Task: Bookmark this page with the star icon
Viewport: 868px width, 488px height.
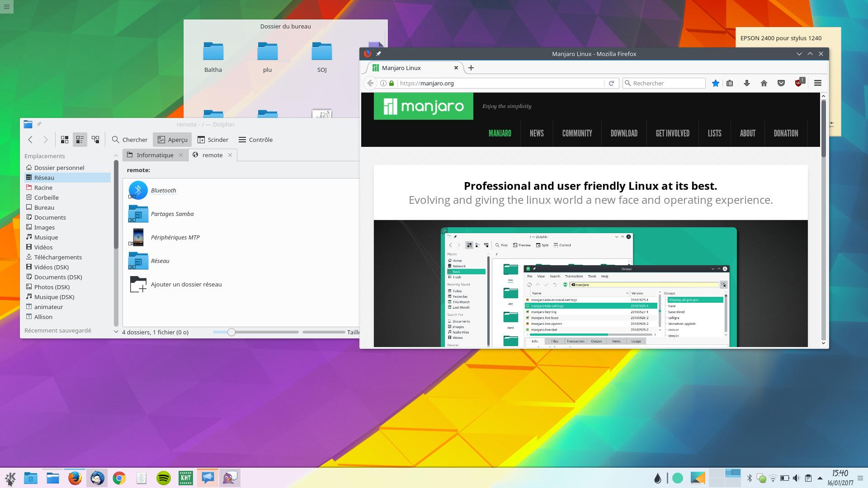Action: tap(716, 83)
